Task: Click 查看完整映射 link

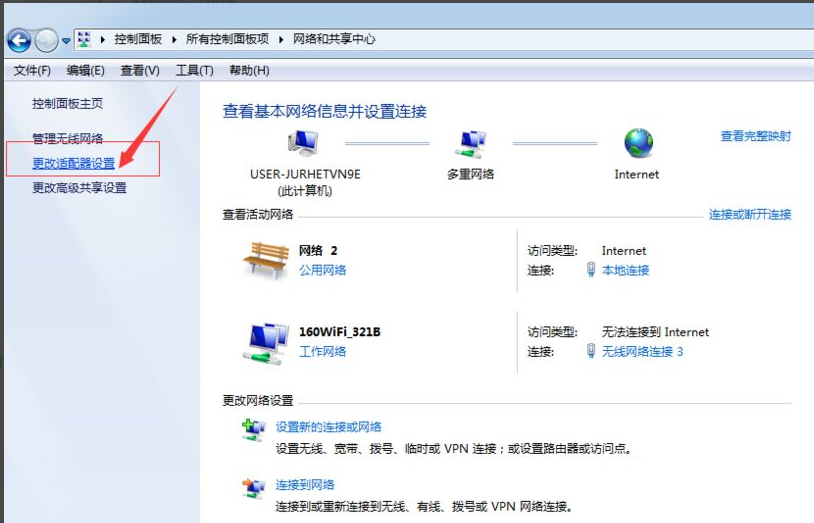Action: [x=755, y=136]
